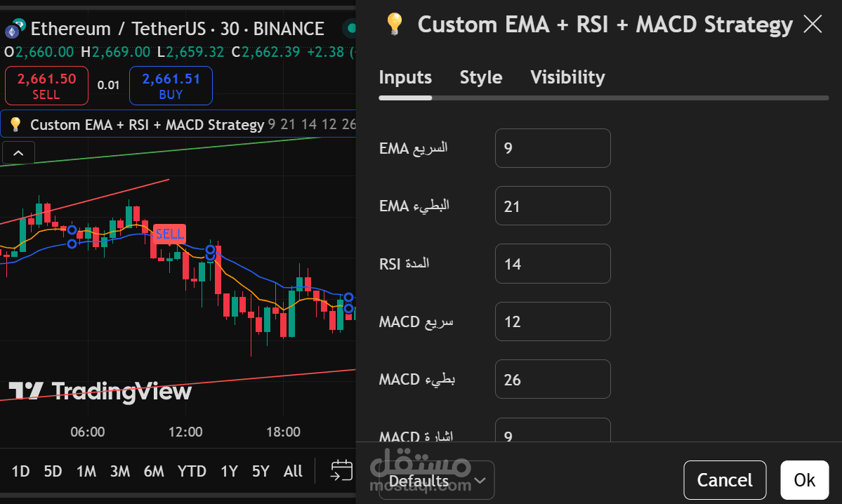
Task: Cancel the strategy settings changes
Action: tap(725, 480)
